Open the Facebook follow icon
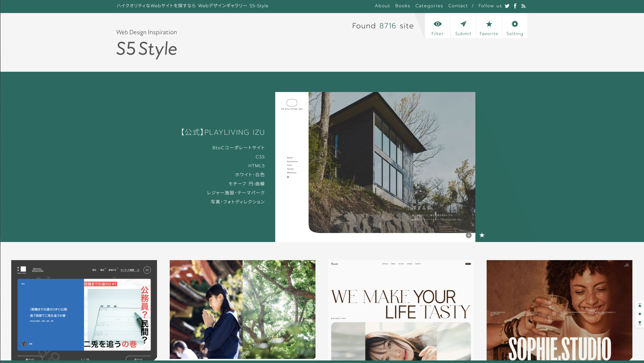Viewport: 644px width, 363px height. coord(515,6)
